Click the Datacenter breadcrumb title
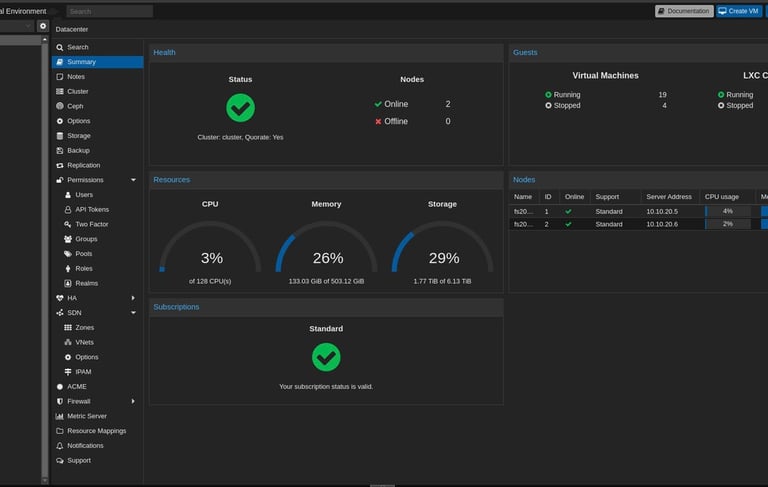768x487 pixels. coord(72,29)
